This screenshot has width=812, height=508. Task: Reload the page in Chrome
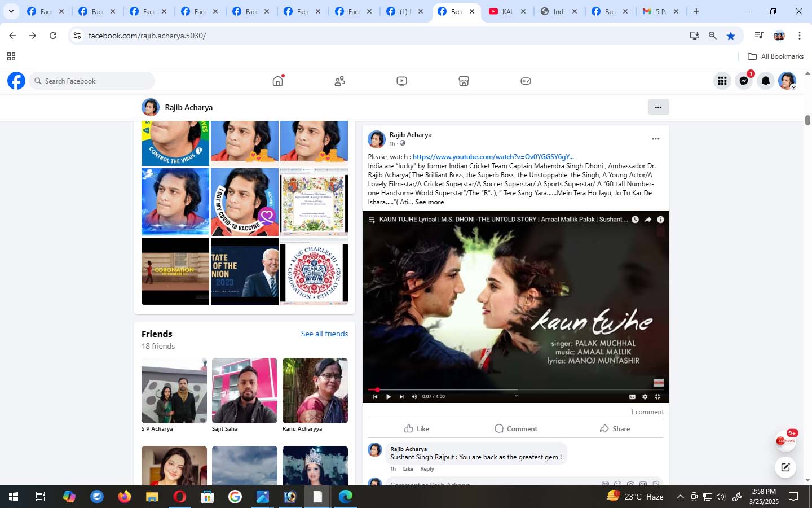click(53, 36)
